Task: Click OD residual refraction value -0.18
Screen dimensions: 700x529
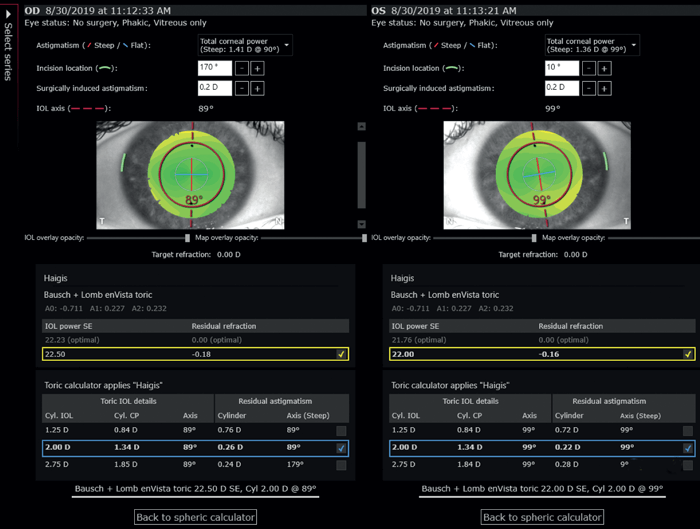Action: click(201, 354)
